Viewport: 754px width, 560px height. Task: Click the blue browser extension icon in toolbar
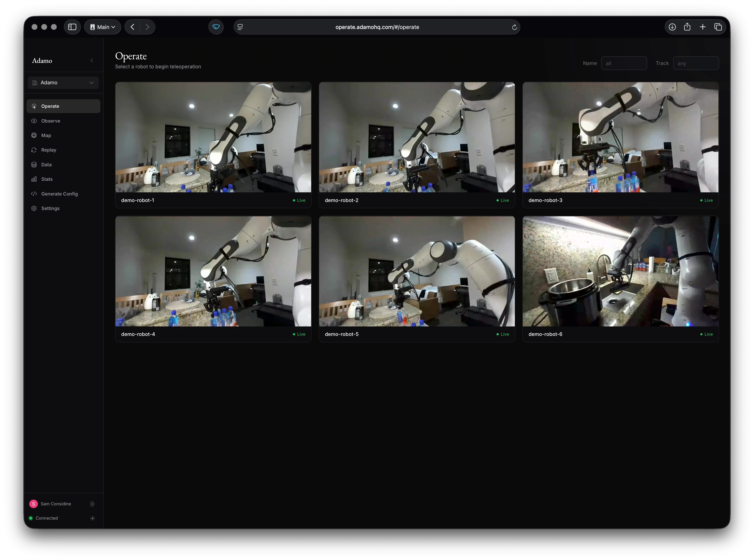tap(216, 27)
